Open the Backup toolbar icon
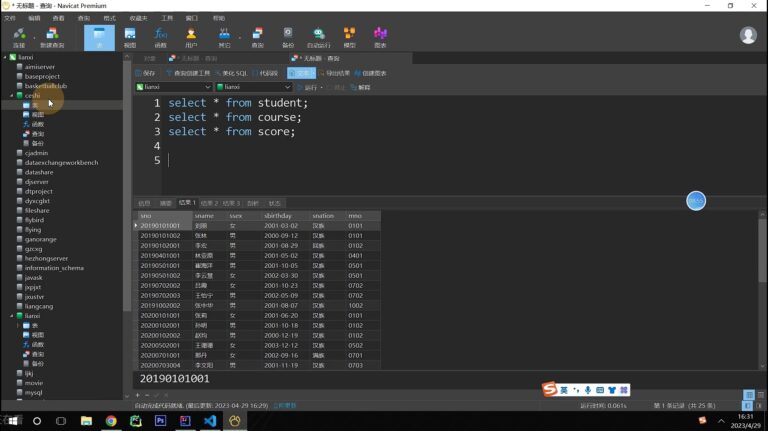The height and width of the screenshot is (431, 768). (288, 38)
